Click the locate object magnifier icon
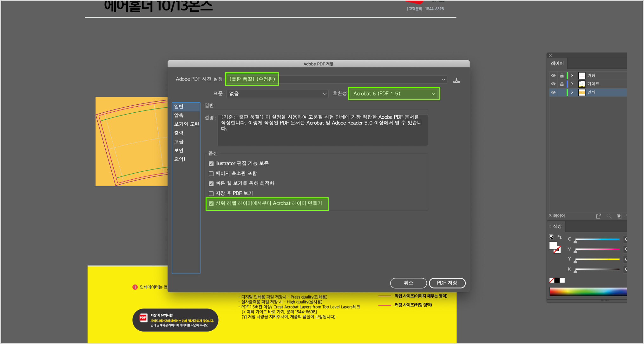644x344 pixels. click(x=609, y=216)
